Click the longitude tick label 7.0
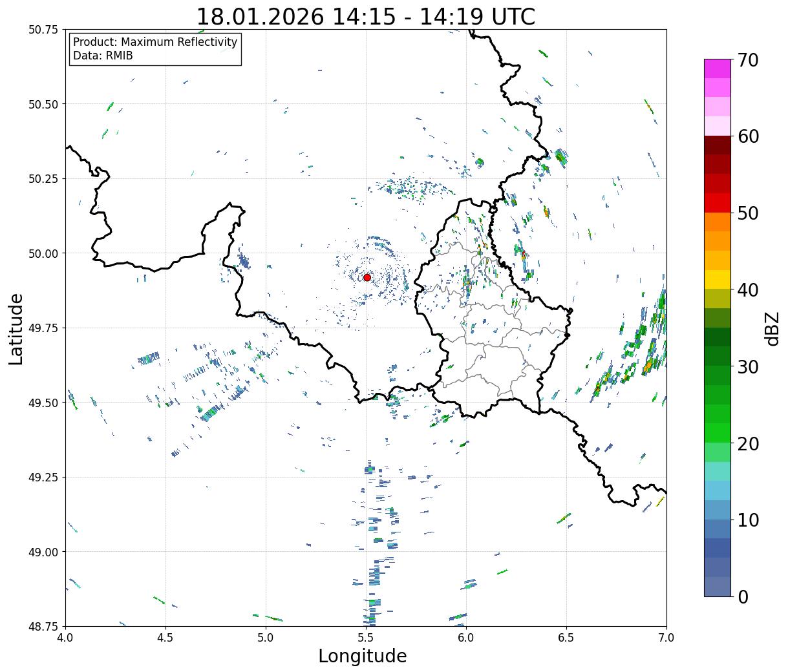The height and width of the screenshot is (672, 788). (x=666, y=638)
